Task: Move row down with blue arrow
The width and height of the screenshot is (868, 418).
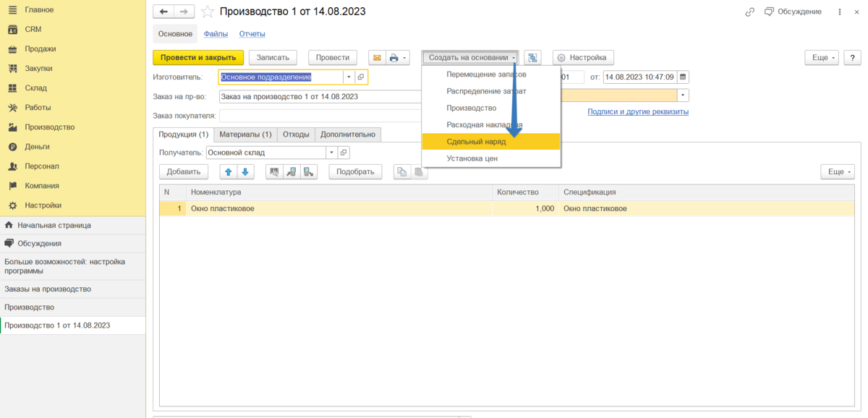Action: [x=245, y=171]
